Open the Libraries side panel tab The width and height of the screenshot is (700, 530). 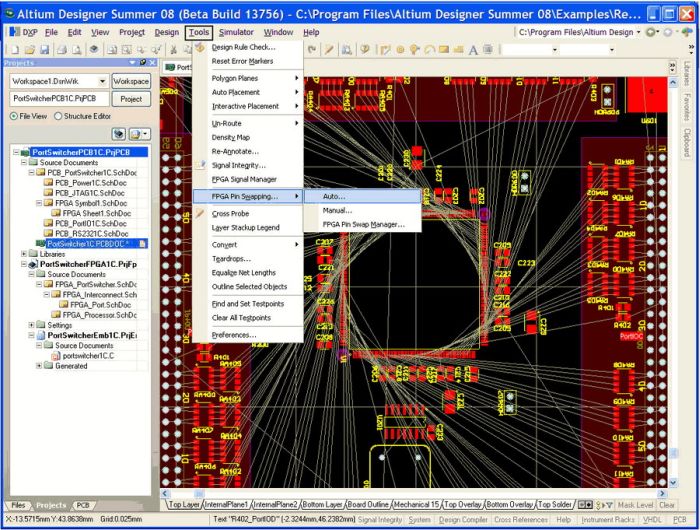687,73
